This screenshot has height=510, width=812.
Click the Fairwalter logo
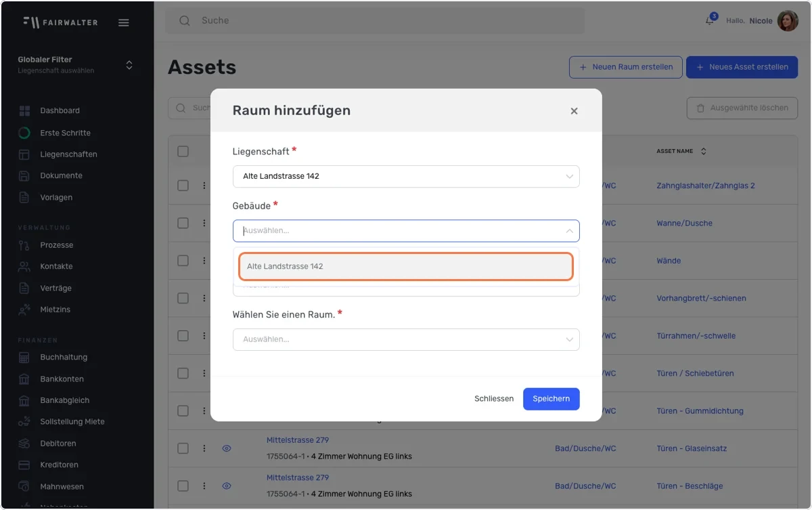point(60,22)
